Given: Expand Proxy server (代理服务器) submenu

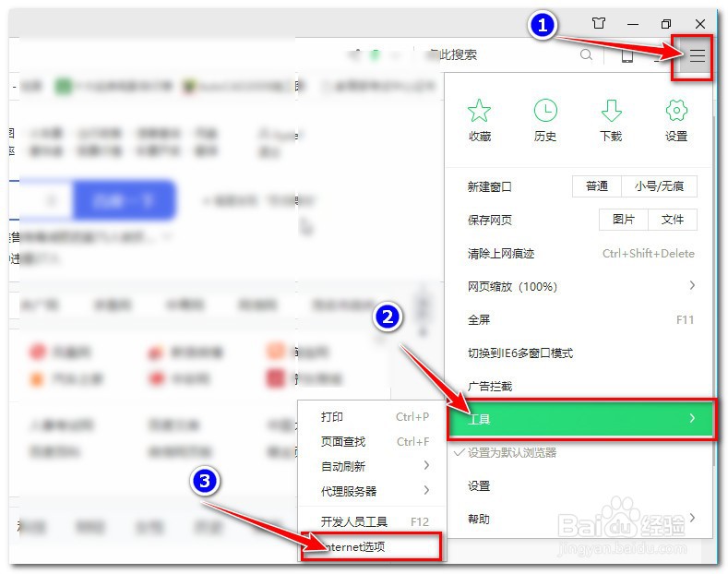Looking at the screenshot, I should [372, 491].
